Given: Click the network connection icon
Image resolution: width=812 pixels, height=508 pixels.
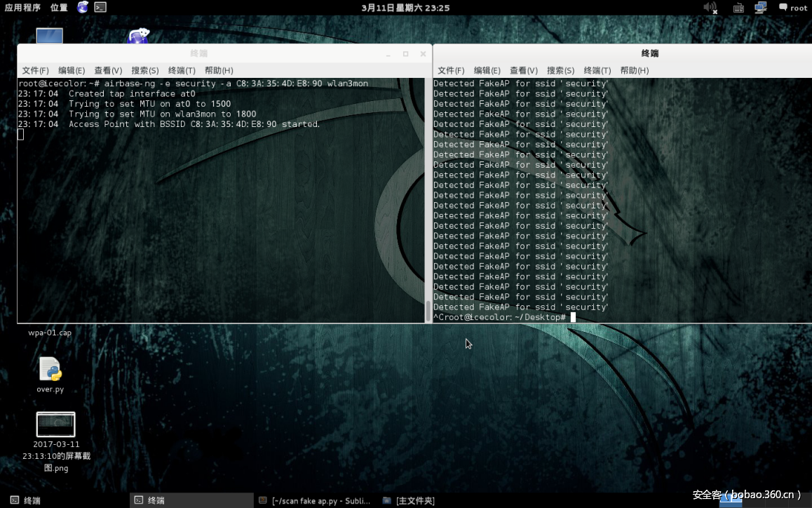Looking at the screenshot, I should tap(760, 8).
